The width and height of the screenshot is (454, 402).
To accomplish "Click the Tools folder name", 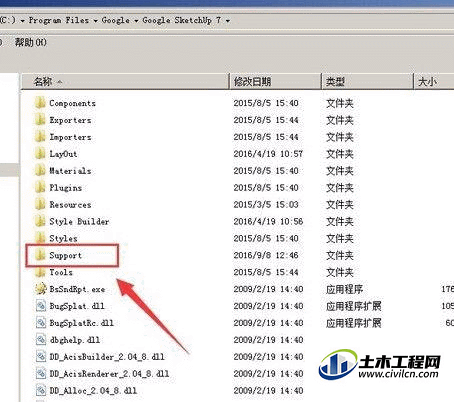I will [61, 272].
